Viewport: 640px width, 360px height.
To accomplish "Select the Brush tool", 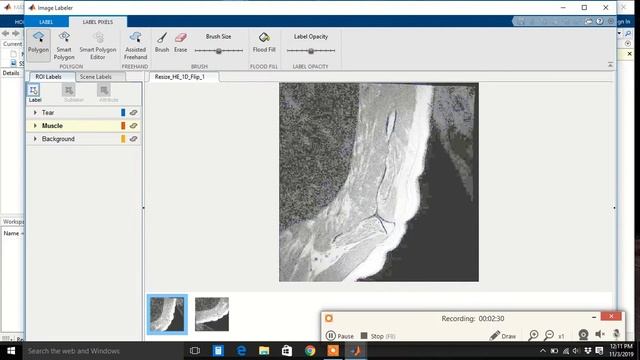I will [162, 42].
